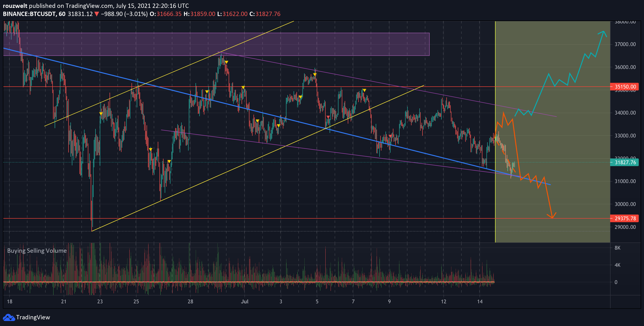Screen dimensions: 644x326
Task: Click the purple resistance zone rectangle
Action: tap(216, 44)
